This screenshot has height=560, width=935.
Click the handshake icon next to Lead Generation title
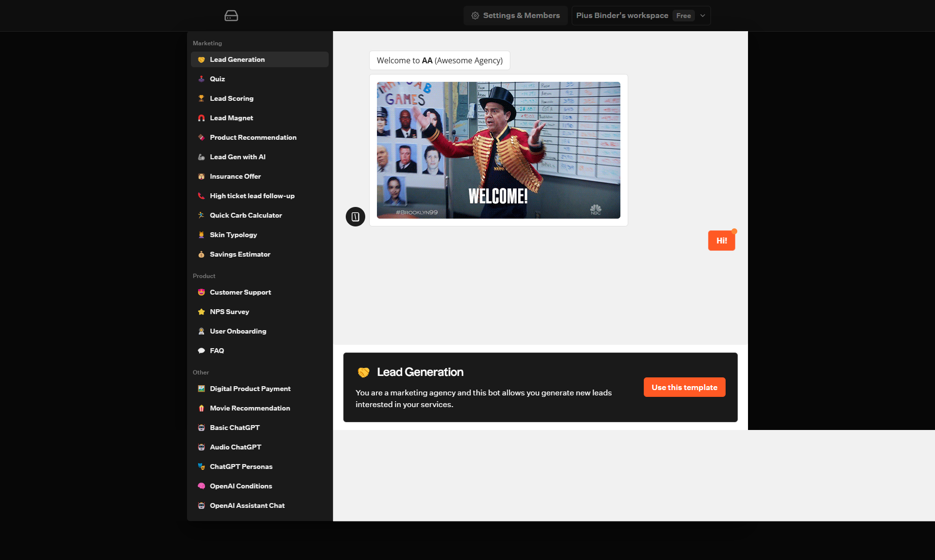tap(364, 373)
